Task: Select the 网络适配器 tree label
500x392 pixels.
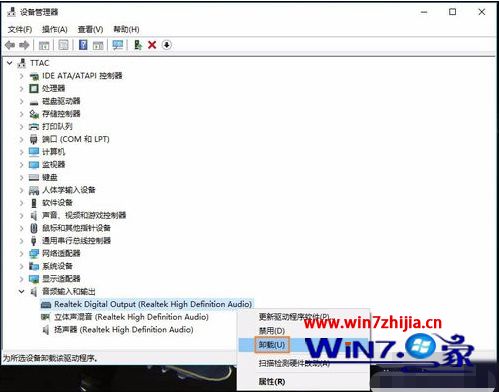Action: coord(61,253)
